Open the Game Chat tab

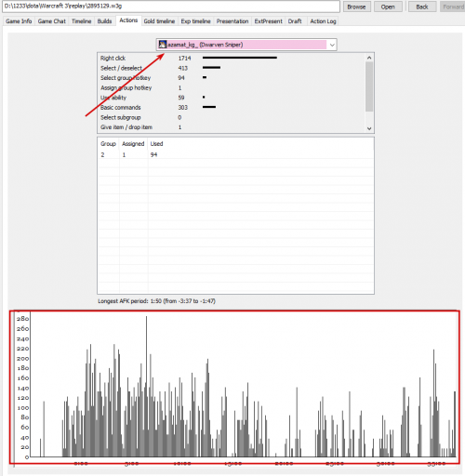pos(52,21)
